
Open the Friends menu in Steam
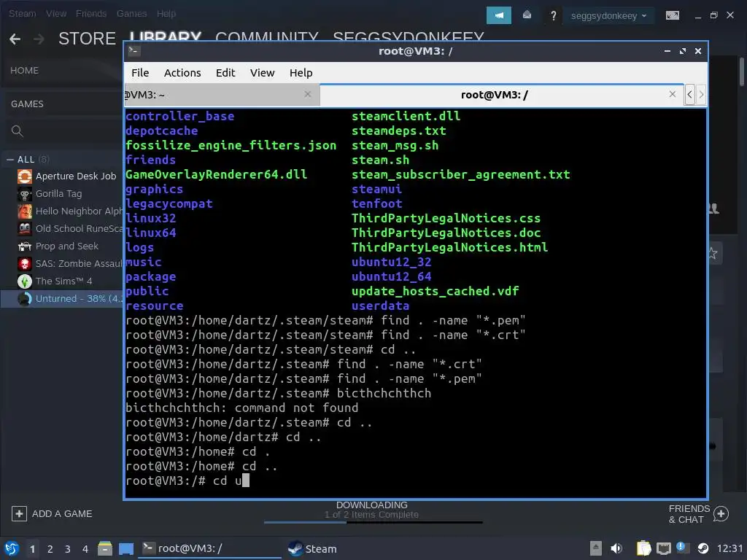[x=91, y=13]
